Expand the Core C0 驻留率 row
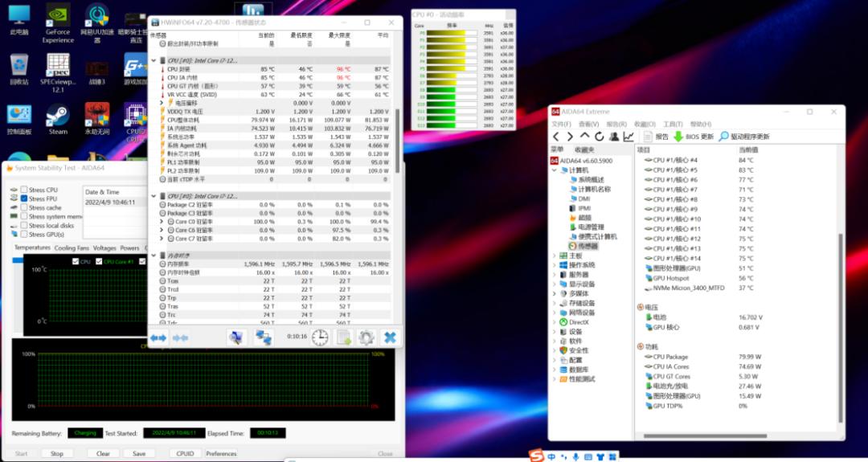Viewport: 868px width, 462px height. click(162, 222)
